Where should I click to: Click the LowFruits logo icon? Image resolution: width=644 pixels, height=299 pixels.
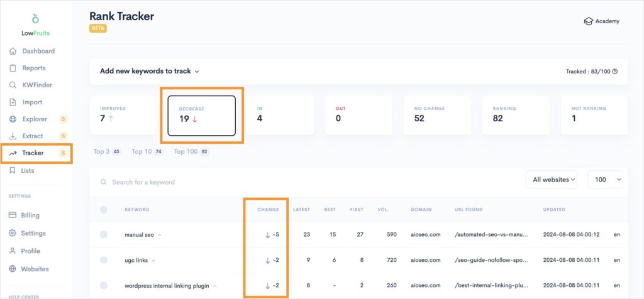36,18
